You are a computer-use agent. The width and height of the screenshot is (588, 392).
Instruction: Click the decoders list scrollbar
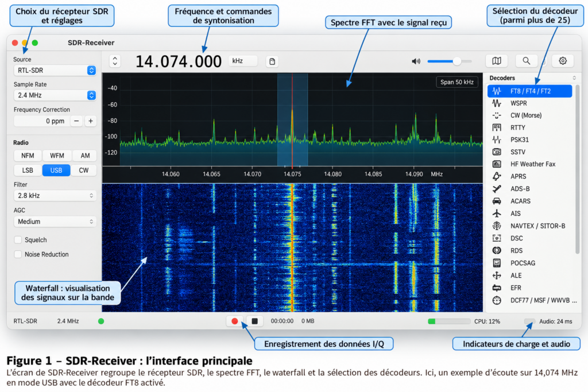577,169
